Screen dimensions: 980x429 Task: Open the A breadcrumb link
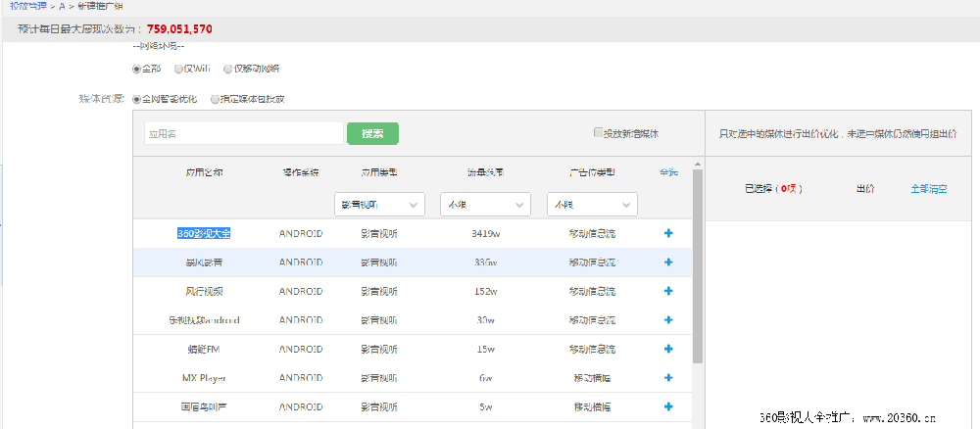coord(62,6)
